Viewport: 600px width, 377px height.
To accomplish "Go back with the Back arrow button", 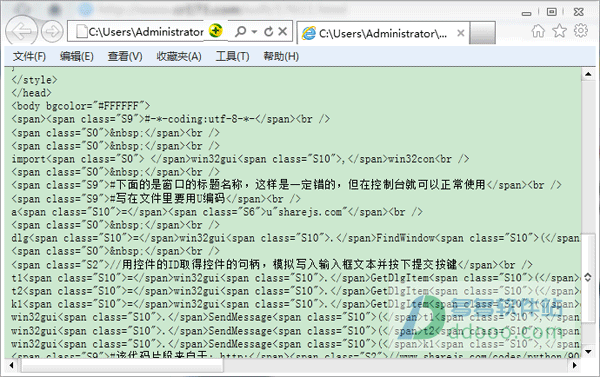I will tap(21, 31).
